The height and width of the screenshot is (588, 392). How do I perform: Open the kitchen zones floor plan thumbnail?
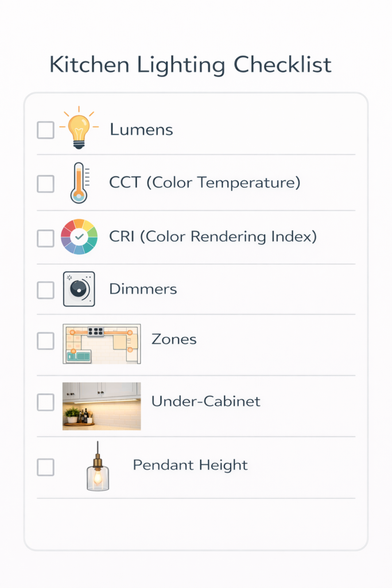click(102, 343)
